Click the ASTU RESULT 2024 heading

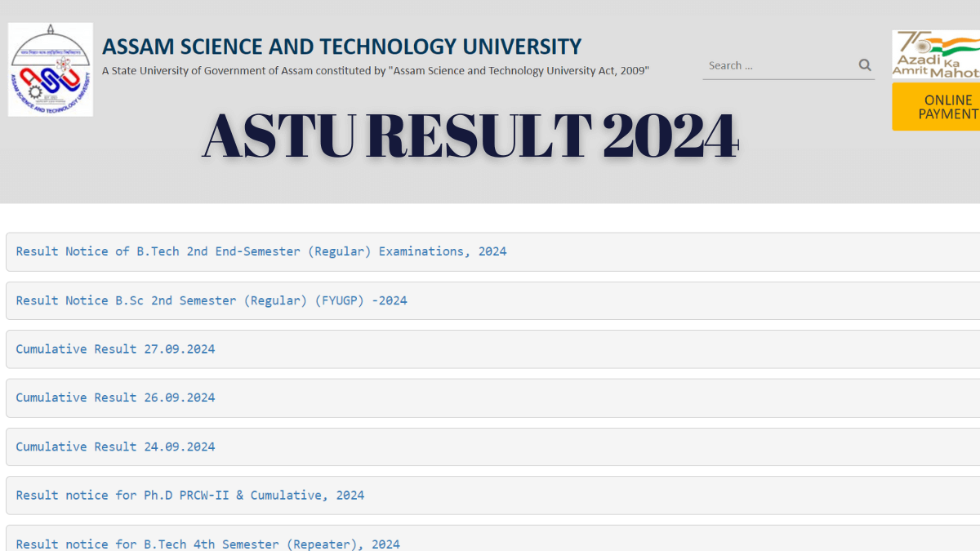pos(470,136)
